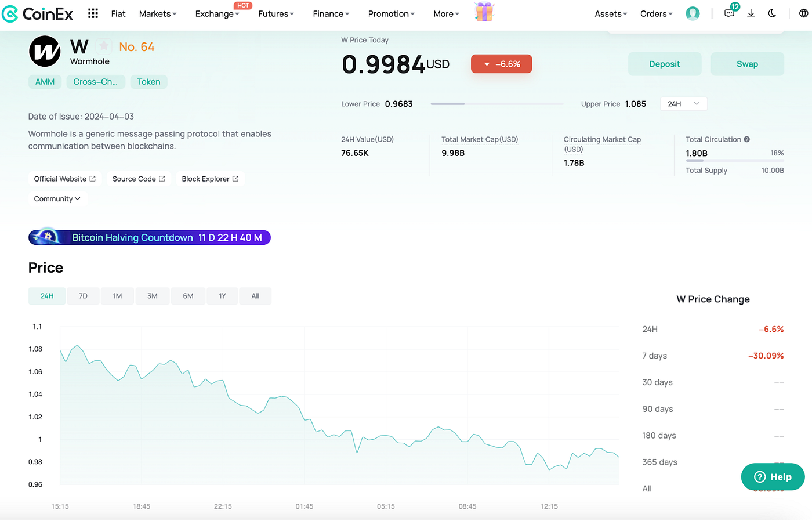Toggle dark mode via the moon icon
812x521 pixels.
(x=772, y=13)
